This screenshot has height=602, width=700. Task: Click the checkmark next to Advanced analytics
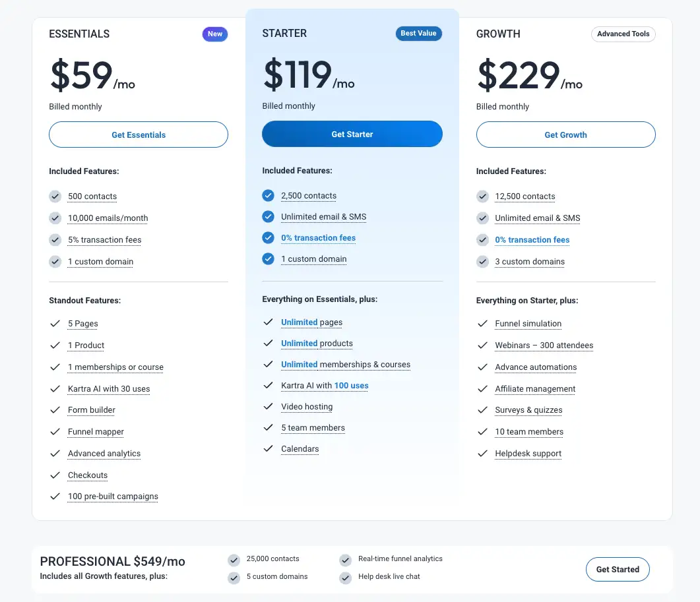[x=55, y=453]
